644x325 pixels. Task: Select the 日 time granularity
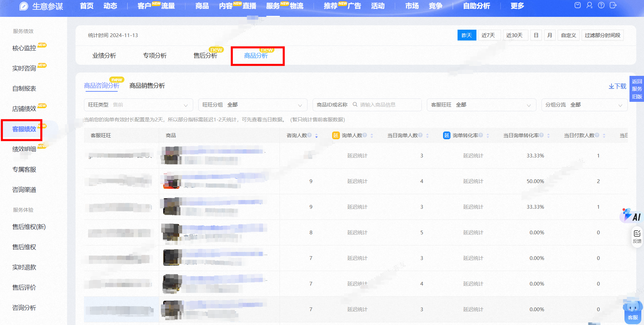tap(536, 35)
